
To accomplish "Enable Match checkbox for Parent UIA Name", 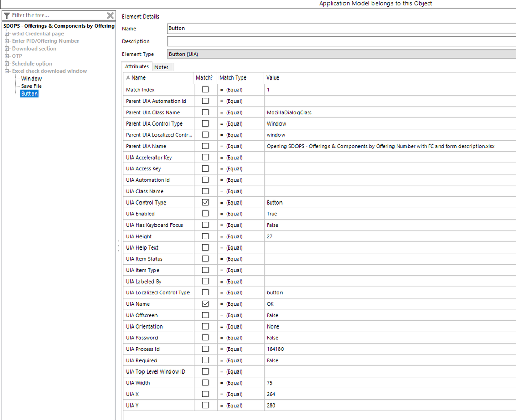I will click(x=206, y=146).
